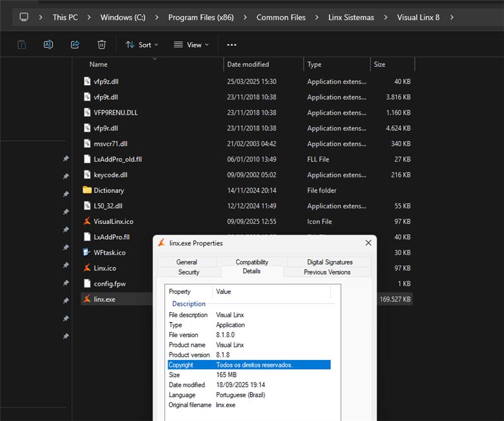Click the Dictionary folder icon
The height and width of the screenshot is (421, 504).
87,190
